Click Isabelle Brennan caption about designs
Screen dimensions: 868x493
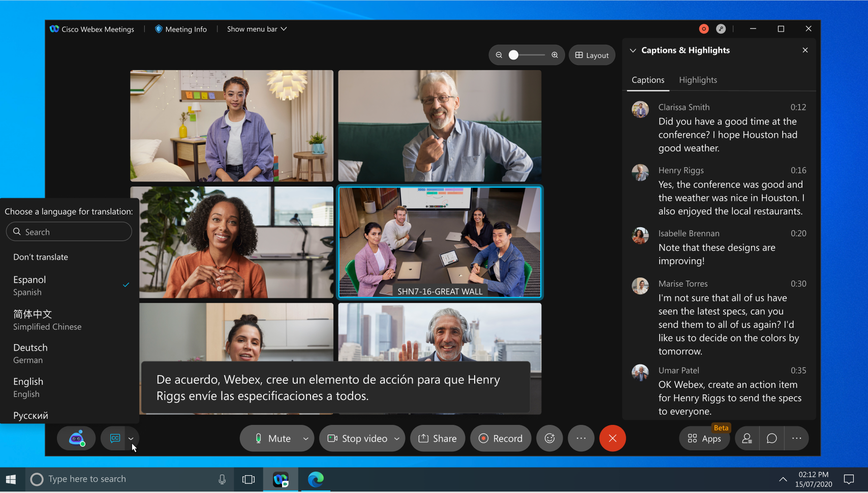717,254
